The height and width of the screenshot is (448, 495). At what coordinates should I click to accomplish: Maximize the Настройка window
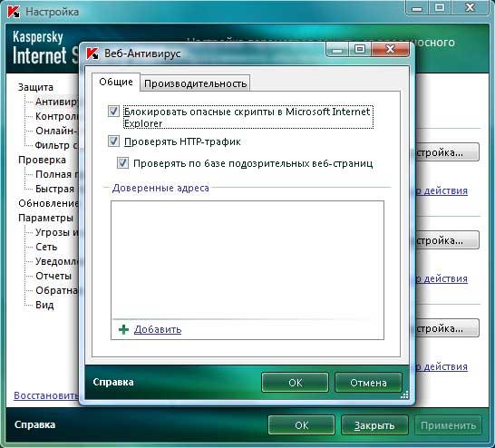pos(440,8)
